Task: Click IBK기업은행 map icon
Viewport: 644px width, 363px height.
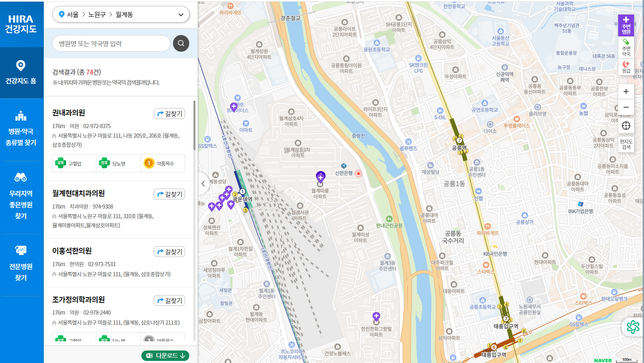Action: (x=581, y=204)
